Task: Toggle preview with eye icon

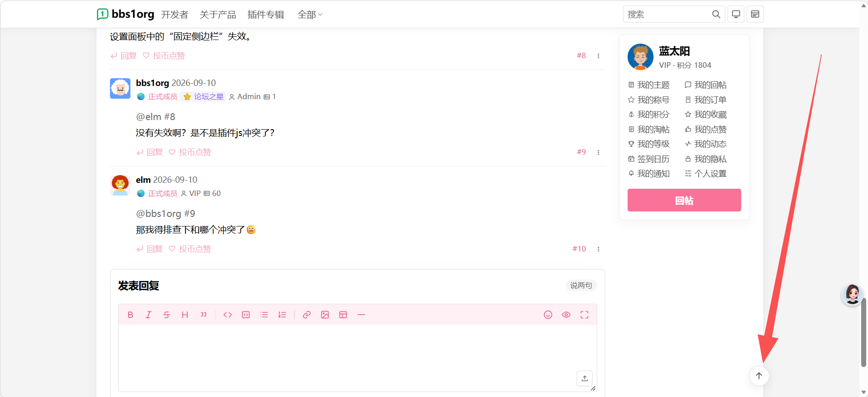Action: pos(566,315)
